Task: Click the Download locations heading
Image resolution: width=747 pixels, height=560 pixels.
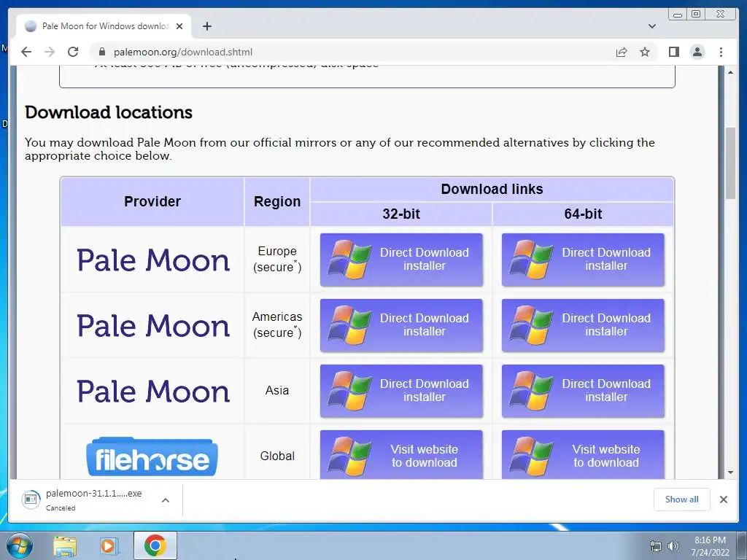Action: (109, 112)
